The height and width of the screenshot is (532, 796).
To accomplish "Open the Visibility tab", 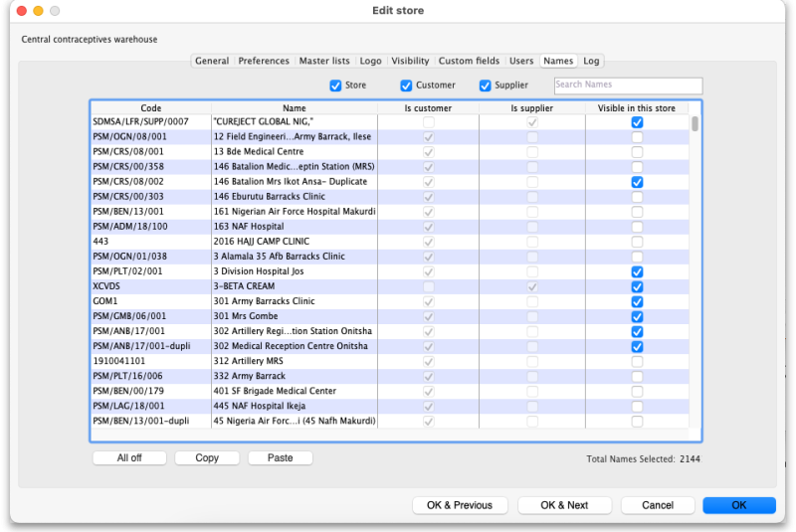I will [x=410, y=61].
